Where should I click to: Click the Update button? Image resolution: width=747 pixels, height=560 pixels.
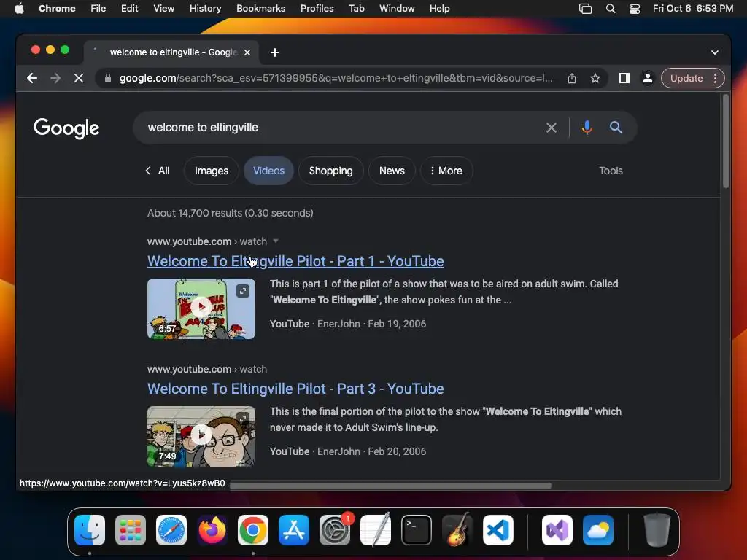pyautogui.click(x=686, y=78)
